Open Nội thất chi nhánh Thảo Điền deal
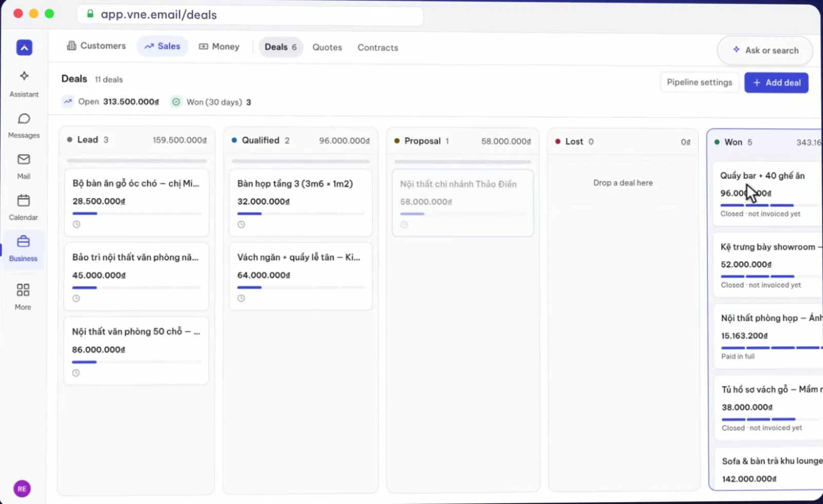The height and width of the screenshot is (504, 823). tap(463, 203)
